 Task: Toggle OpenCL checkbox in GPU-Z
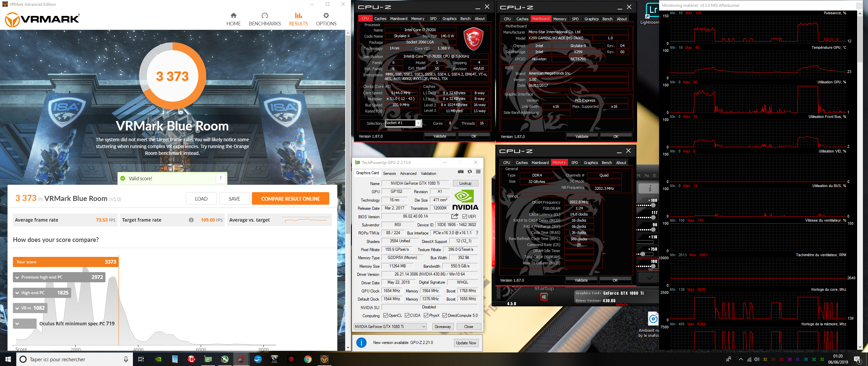[x=386, y=316]
